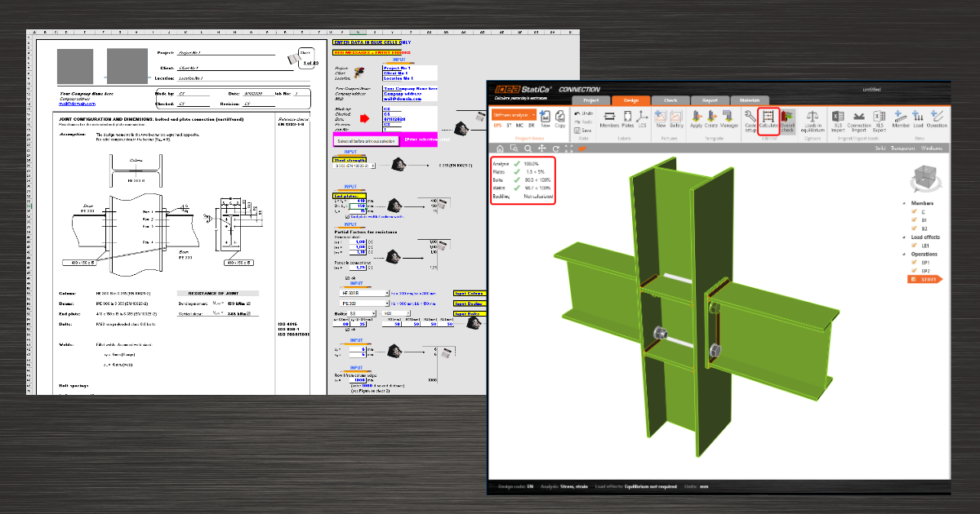Viewport: 980px width, 514px height.
Task: Disable the EP2 operation checkbox
Action: pyautogui.click(x=914, y=270)
